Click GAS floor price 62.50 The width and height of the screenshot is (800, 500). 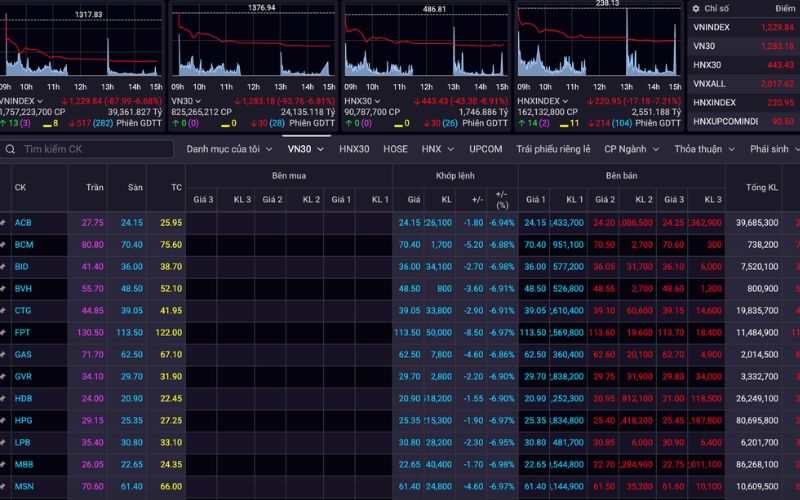coord(132,354)
